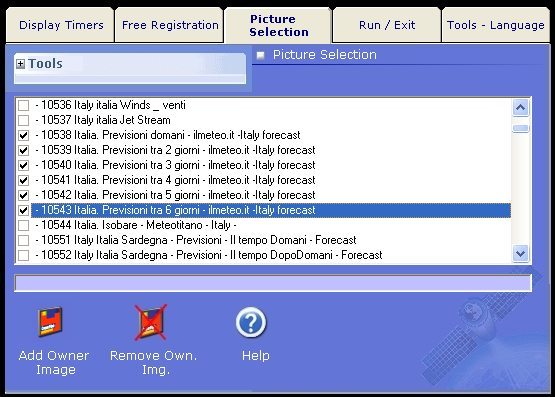Check the 10537 Italy Jet Stream checkbox
The image size is (555, 397).
click(23, 120)
